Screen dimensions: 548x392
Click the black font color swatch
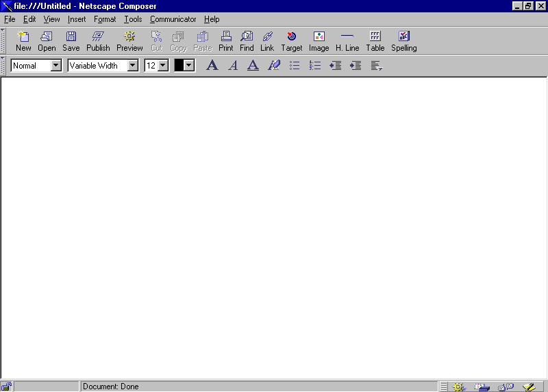click(179, 66)
